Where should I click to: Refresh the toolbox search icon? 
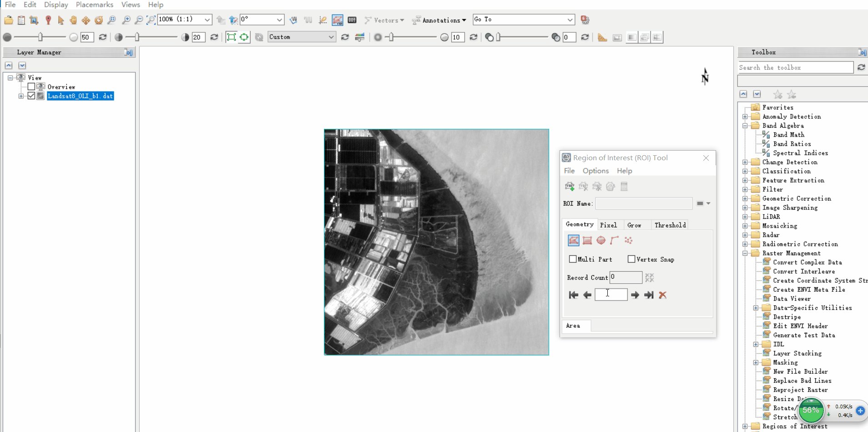(861, 67)
